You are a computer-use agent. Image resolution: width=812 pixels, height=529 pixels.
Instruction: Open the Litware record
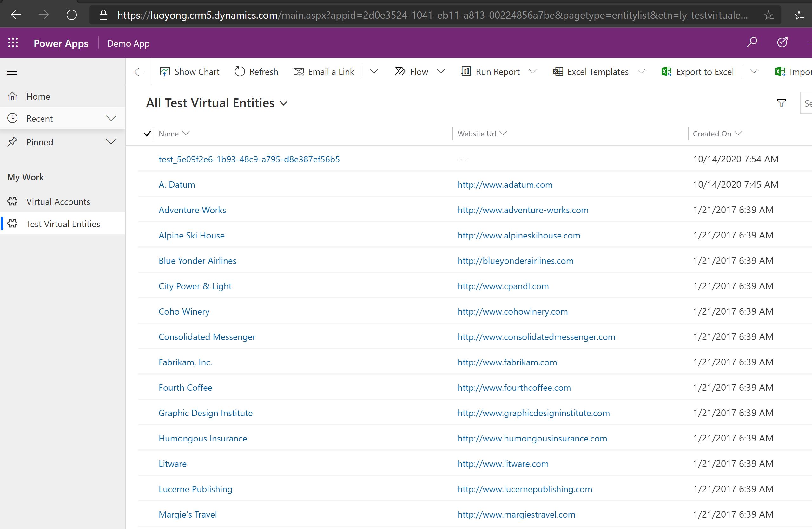[x=173, y=464]
